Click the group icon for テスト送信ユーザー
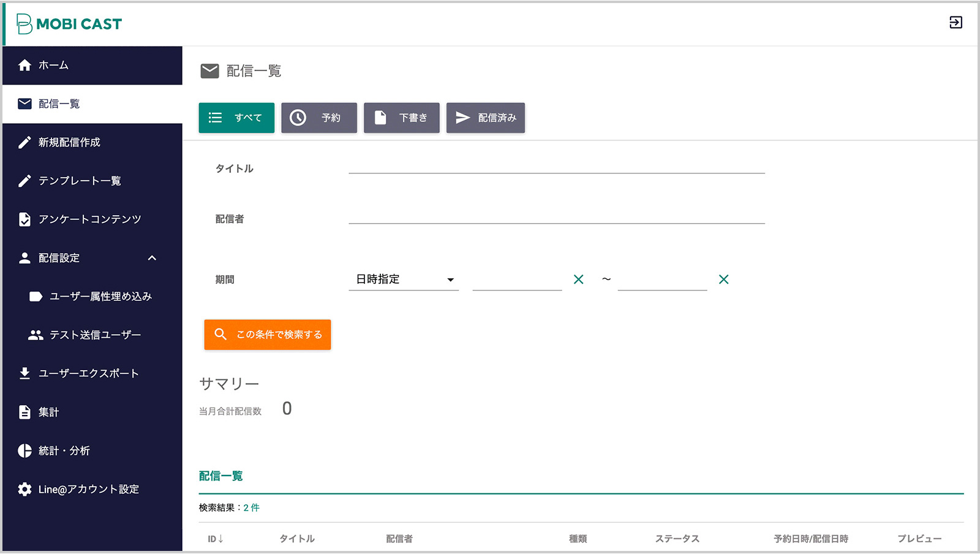 (36, 335)
